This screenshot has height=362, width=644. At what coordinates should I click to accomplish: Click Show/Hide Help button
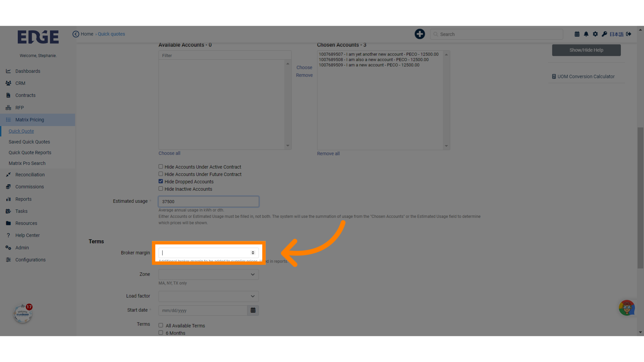[586, 50]
